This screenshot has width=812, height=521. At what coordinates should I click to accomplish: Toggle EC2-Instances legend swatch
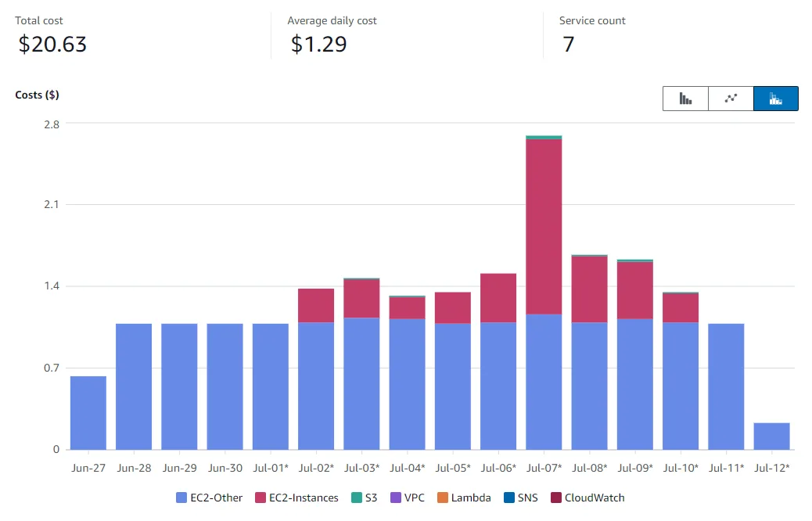click(260, 498)
